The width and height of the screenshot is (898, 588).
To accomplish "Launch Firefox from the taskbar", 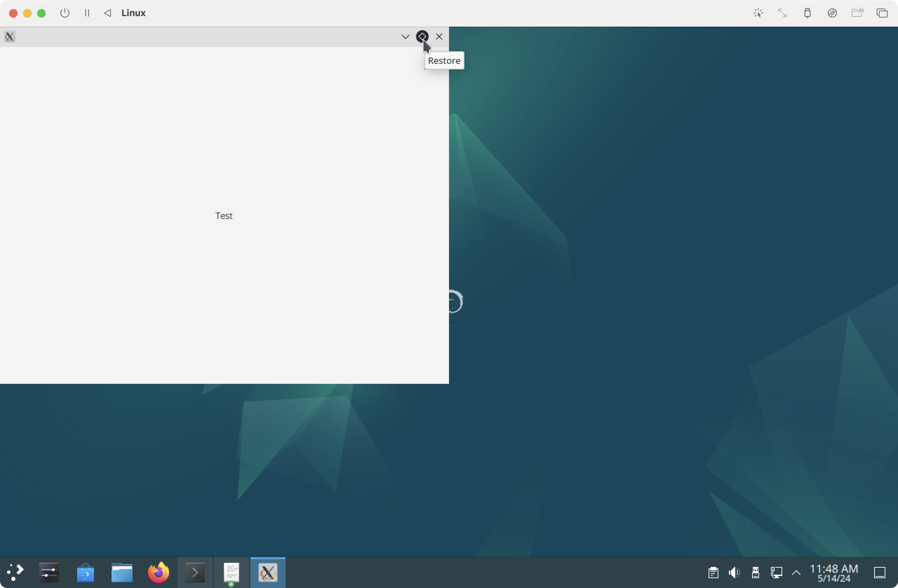I will pyautogui.click(x=159, y=573).
